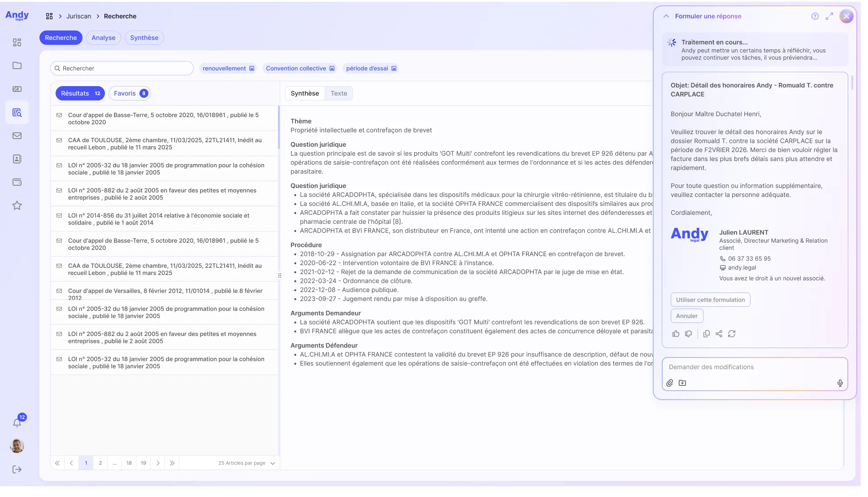This screenshot has width=868, height=497.
Task: Click the 06 37 33 65 95 phone number
Action: [x=749, y=258]
